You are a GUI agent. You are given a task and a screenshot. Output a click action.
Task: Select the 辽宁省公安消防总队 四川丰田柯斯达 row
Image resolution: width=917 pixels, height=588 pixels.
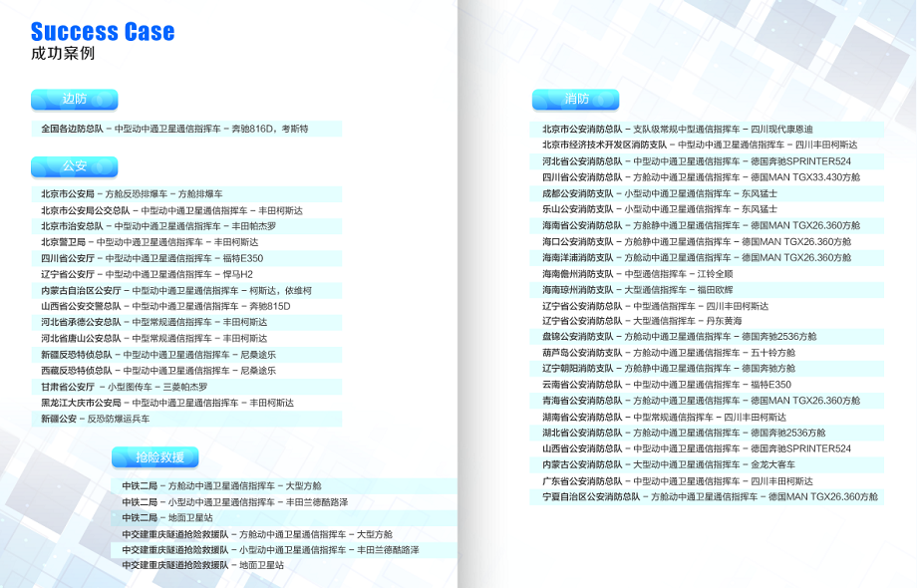(x=707, y=306)
